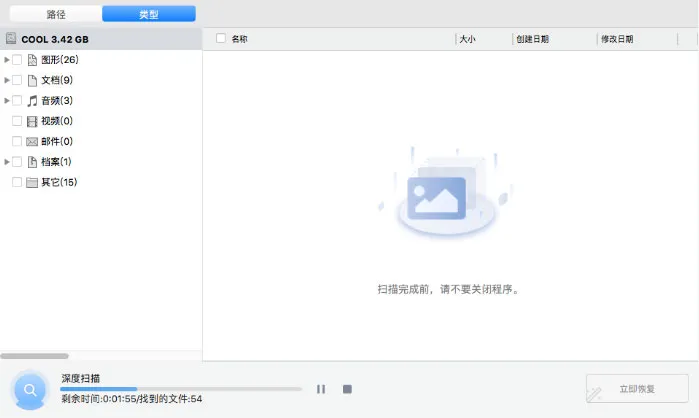Screen dimensions: 699x418
Task: Select the 邮件(0) tree row
Action: [101, 141]
